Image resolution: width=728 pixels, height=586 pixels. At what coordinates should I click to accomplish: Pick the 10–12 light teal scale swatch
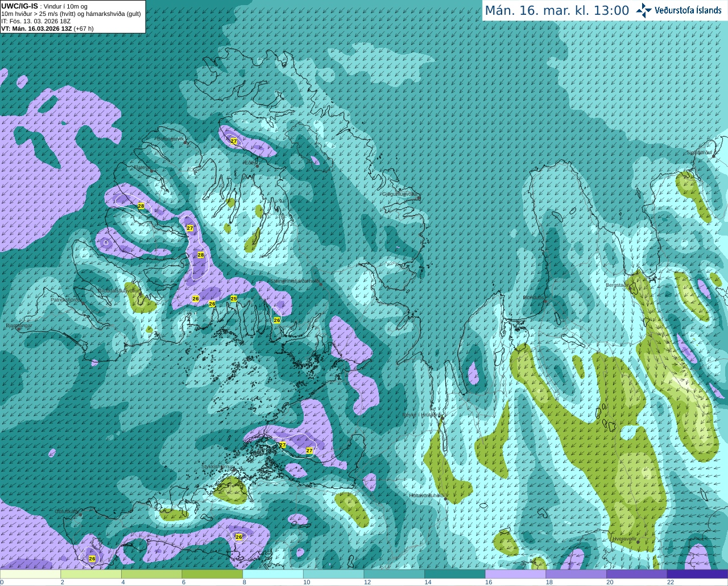click(333, 574)
